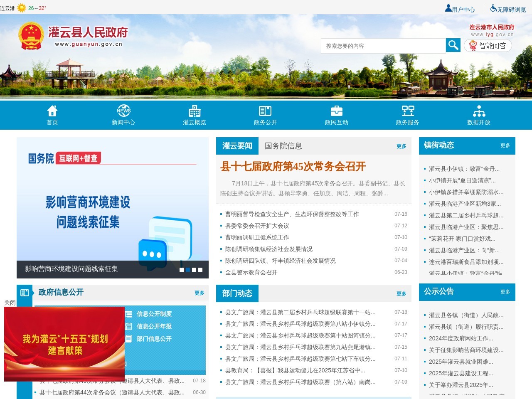Expand 更多 next to 镇街动态
Screen dimensions: 532x399
tap(505, 146)
